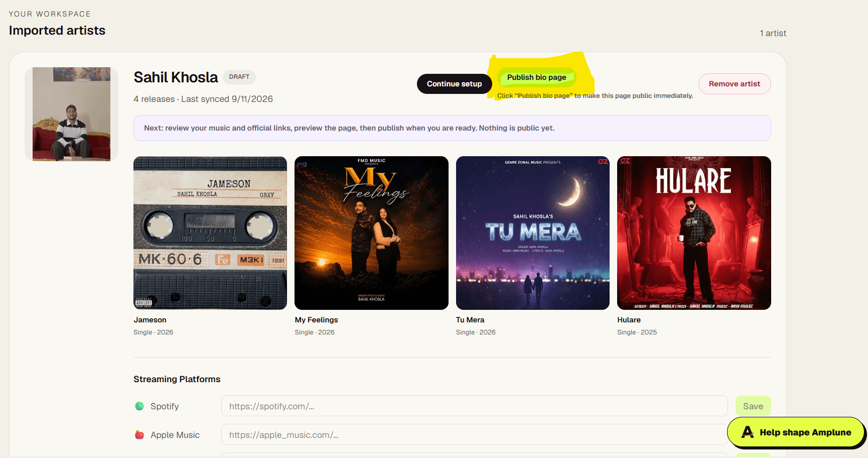Viewport: 868px width, 458px height.
Task: Click the publish bio page hint text
Action: pyautogui.click(x=595, y=95)
